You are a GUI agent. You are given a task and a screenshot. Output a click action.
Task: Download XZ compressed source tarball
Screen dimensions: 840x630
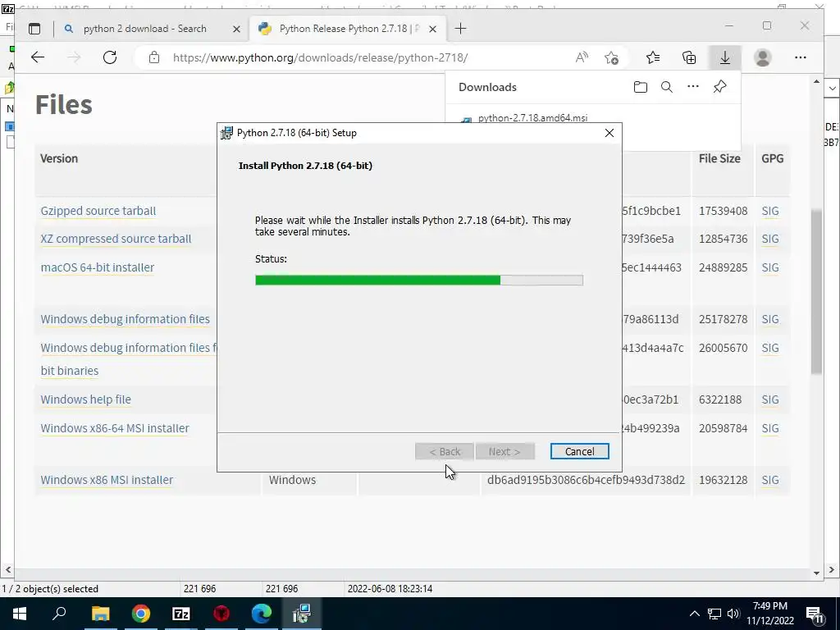(x=116, y=239)
